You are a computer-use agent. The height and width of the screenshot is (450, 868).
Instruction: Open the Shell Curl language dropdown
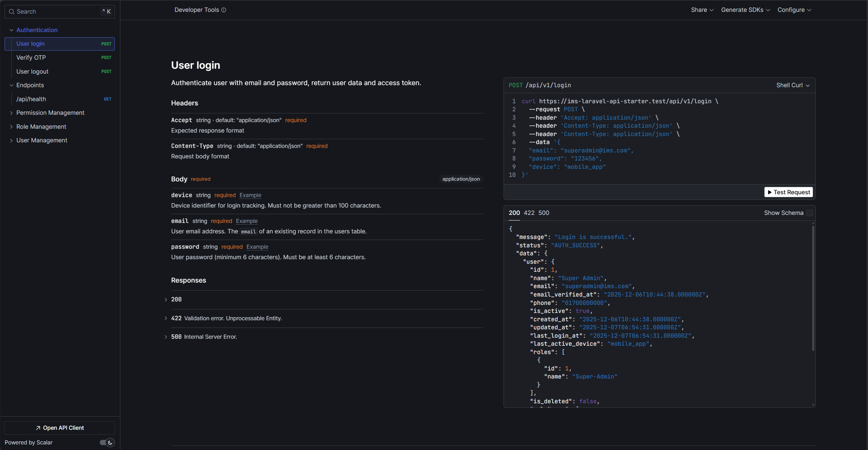coord(792,85)
